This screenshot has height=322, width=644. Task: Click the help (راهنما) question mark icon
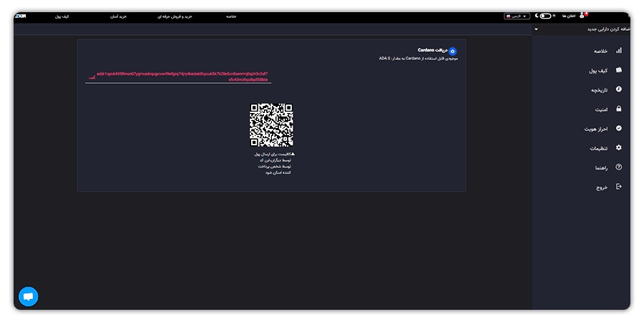pos(618,167)
